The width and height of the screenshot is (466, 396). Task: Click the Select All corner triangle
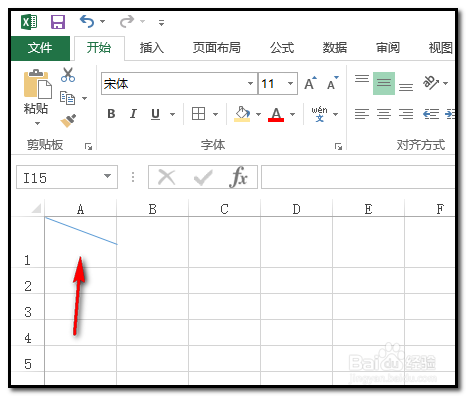tap(36, 208)
